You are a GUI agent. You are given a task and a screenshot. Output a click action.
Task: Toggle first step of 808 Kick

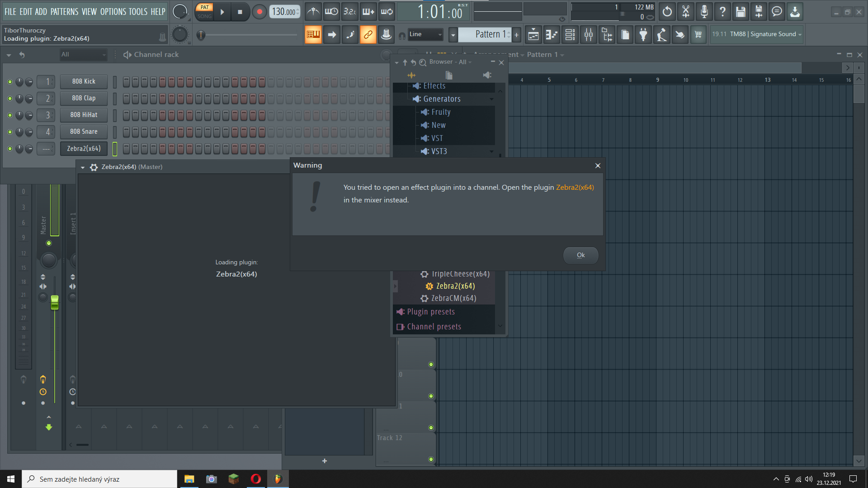tap(126, 82)
